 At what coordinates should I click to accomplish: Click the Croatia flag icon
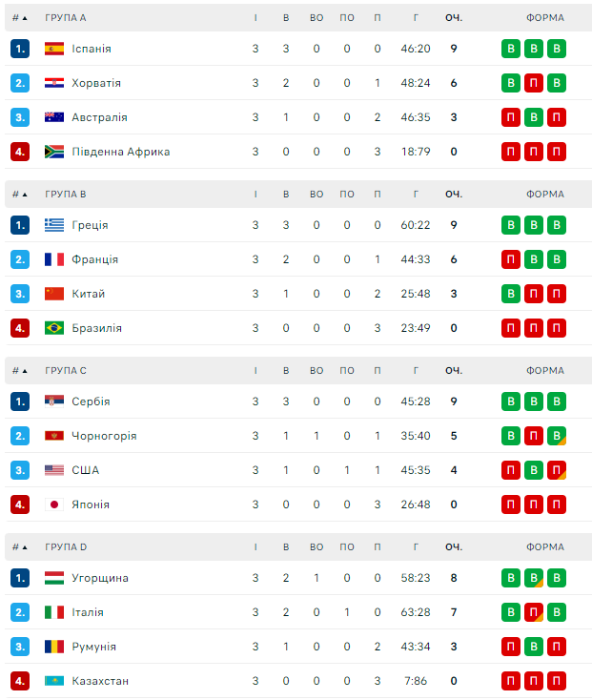coord(54,83)
